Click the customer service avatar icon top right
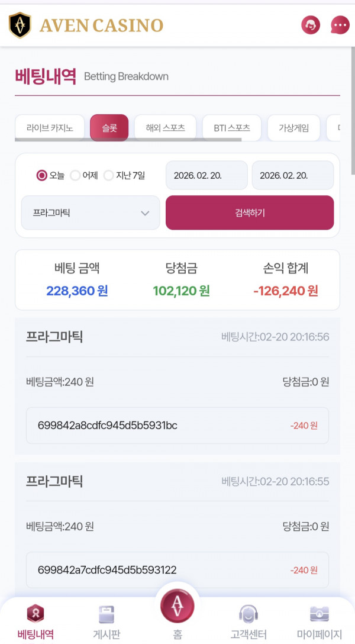 click(310, 25)
